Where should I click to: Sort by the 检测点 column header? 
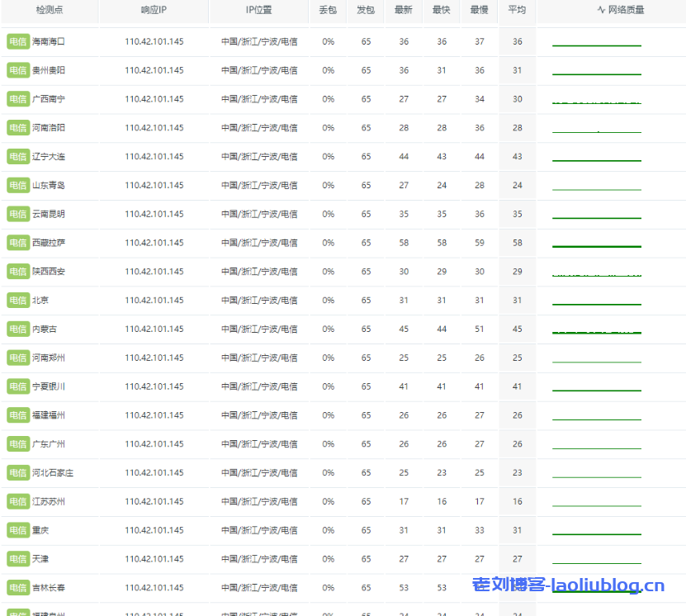click(50, 10)
